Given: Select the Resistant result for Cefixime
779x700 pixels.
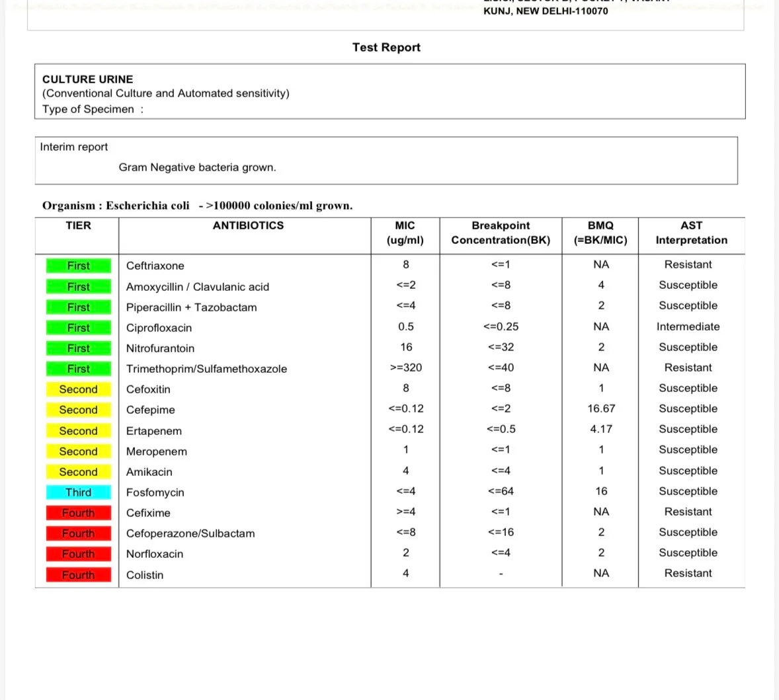Looking at the screenshot, I should pyautogui.click(x=688, y=512).
